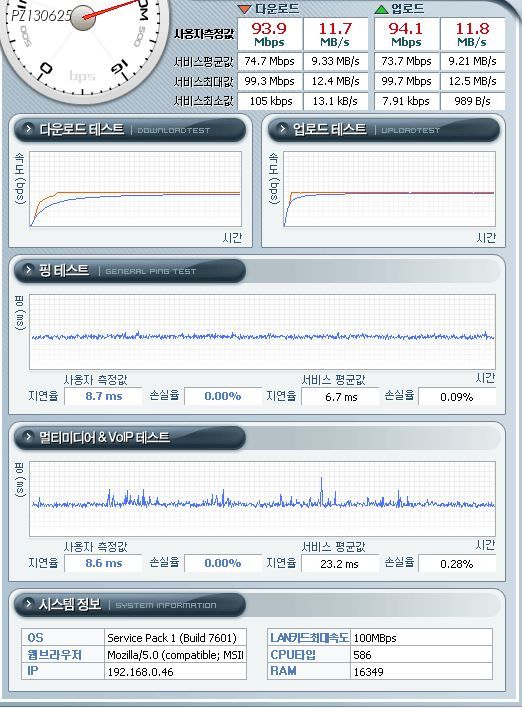
Task: Click the 6.7 ms service average field
Action: coord(340,397)
